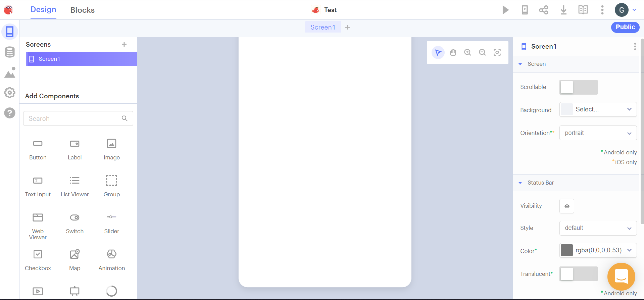Click the search magnifier icon

coord(125,118)
